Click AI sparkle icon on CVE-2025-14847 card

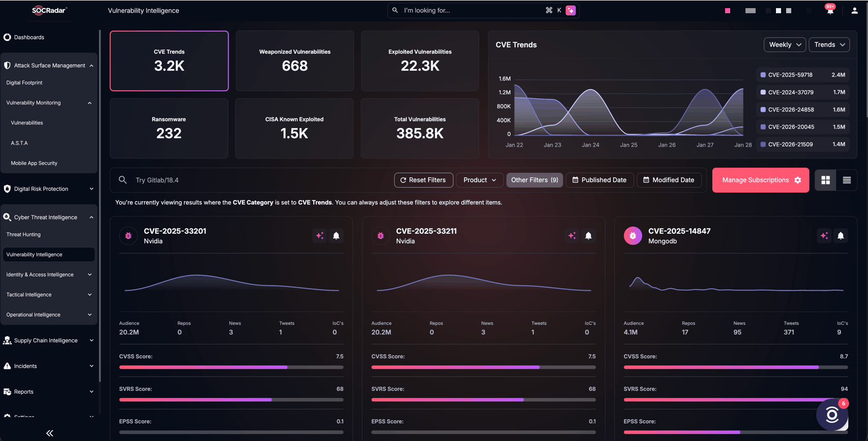(x=824, y=236)
